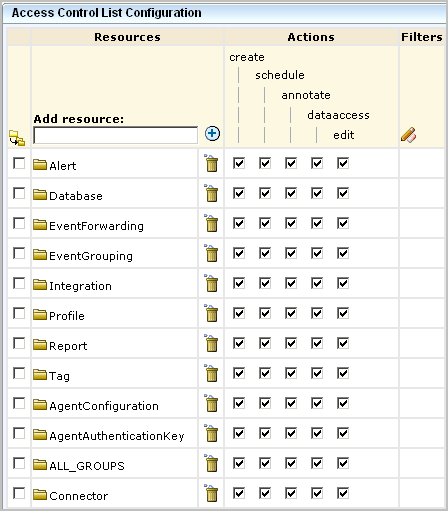
Task: Toggle annotate permission for AgentAuthenticationKey
Action: (291, 433)
